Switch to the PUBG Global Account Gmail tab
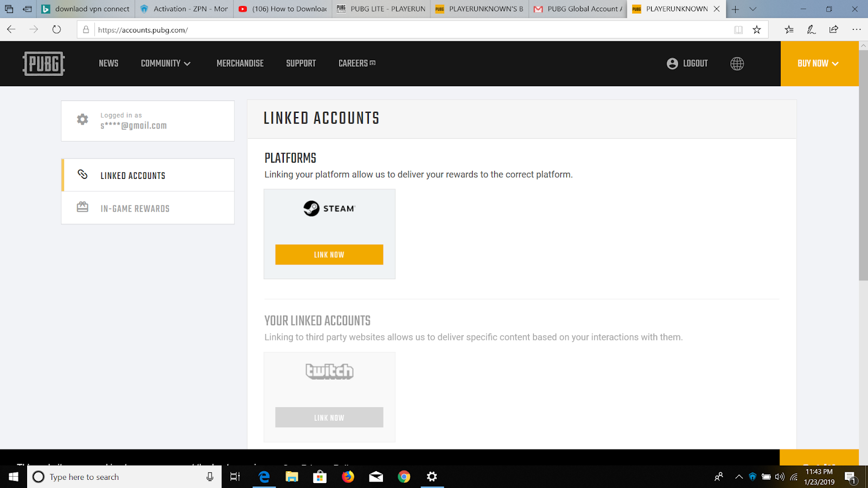Image resolution: width=868 pixels, height=488 pixels. 578,9
